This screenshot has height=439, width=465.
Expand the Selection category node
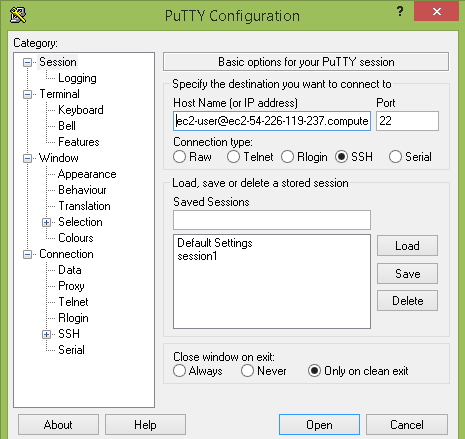point(47,222)
